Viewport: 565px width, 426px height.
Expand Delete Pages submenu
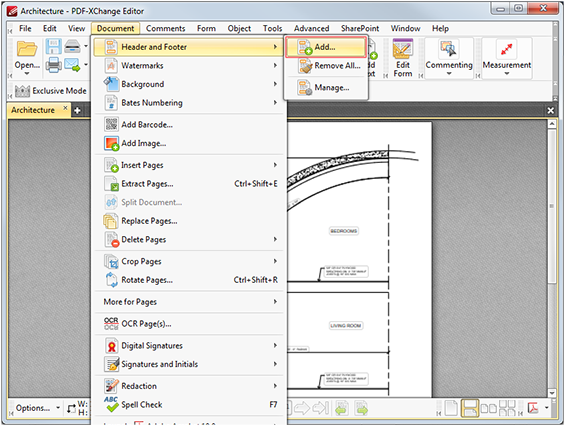click(189, 240)
